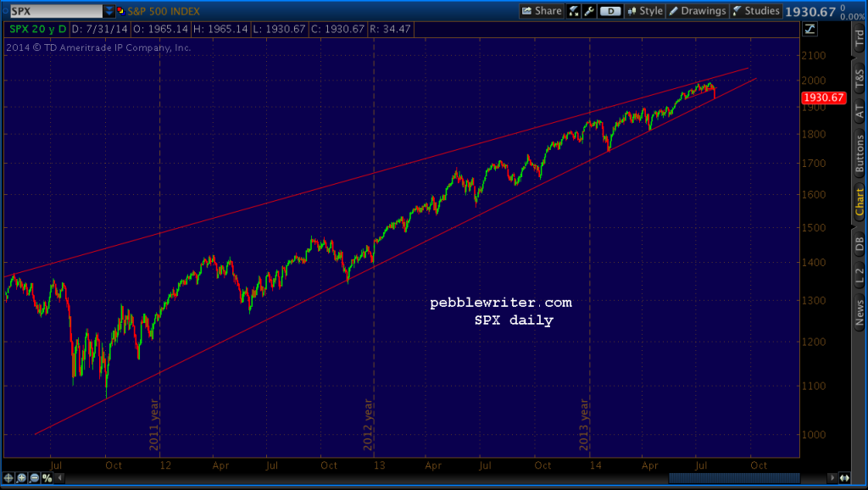Image resolution: width=868 pixels, height=490 pixels.
Task: Click the '12' year label on time axis
Action: [x=165, y=465]
